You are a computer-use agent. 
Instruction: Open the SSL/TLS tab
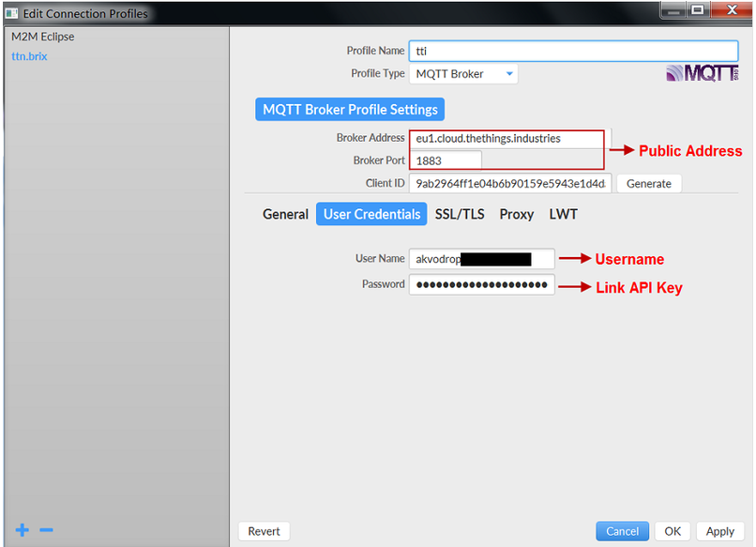tap(460, 214)
